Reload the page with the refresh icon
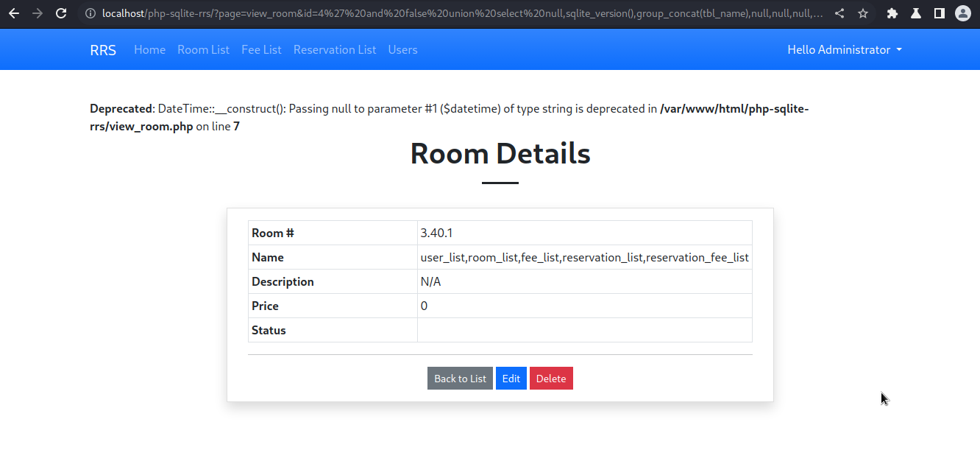 [62, 13]
